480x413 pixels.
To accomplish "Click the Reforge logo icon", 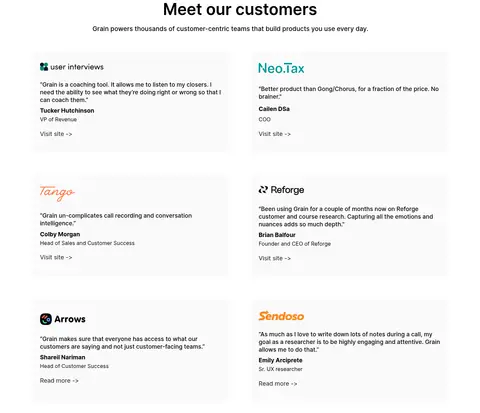I will click(x=263, y=190).
